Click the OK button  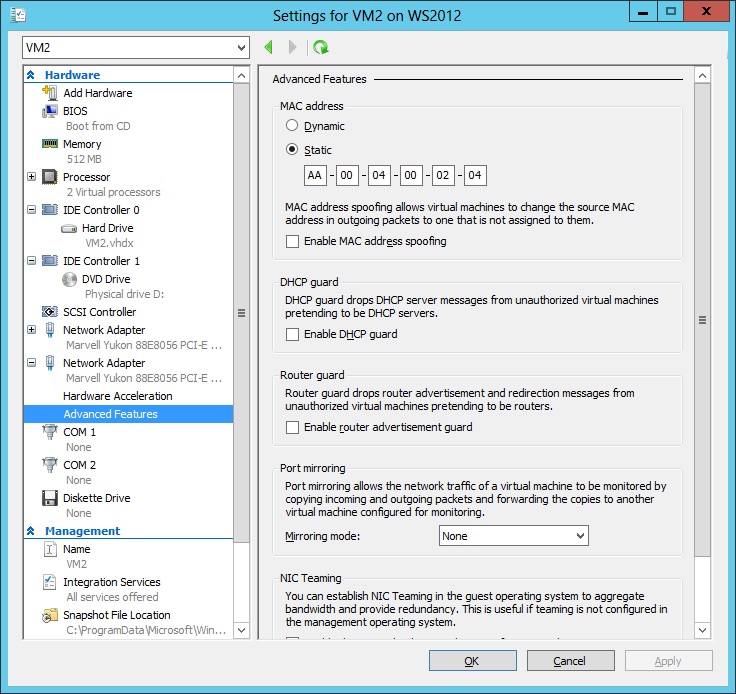pos(472,661)
